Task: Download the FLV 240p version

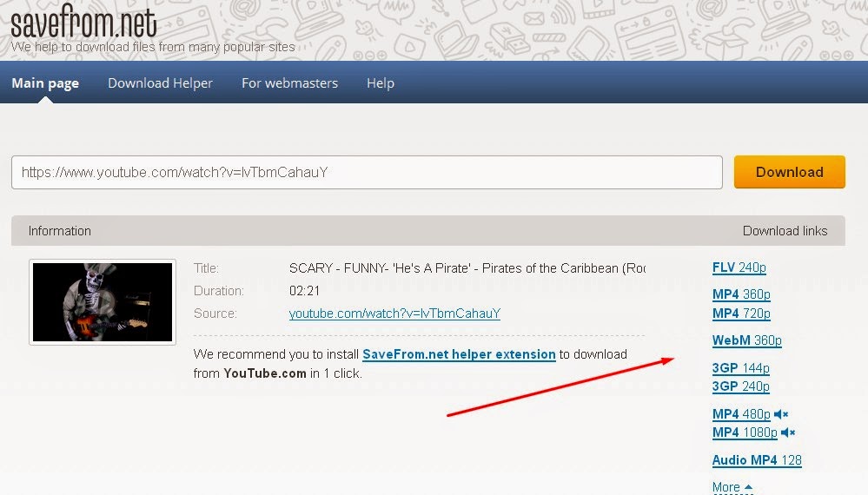Action: (x=739, y=267)
